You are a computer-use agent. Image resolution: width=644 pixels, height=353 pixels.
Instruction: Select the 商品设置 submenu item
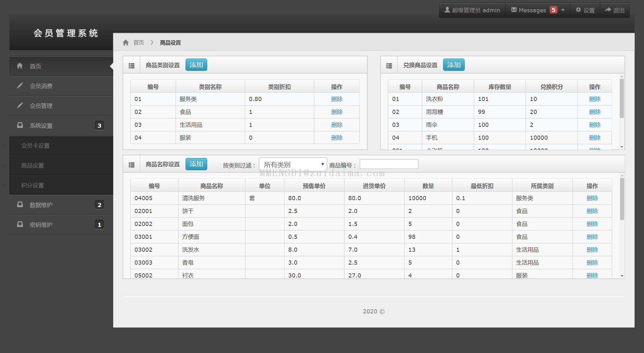(61, 165)
